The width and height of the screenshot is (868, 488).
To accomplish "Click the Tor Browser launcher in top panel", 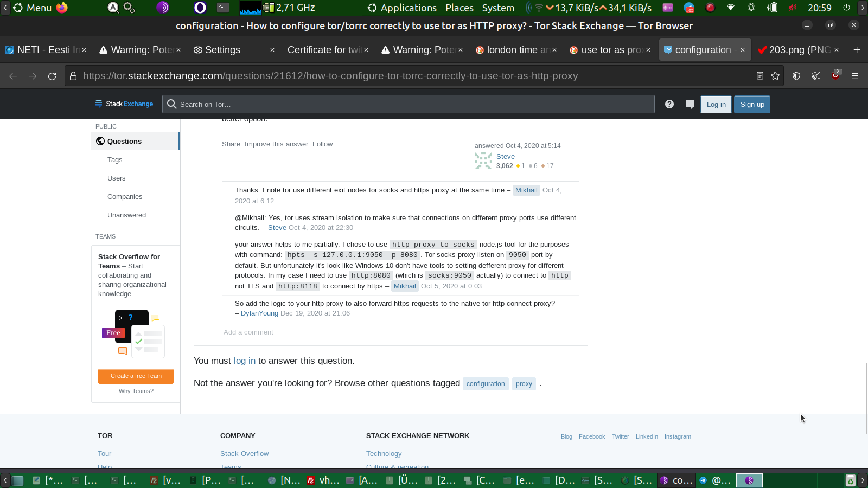I will (x=163, y=8).
